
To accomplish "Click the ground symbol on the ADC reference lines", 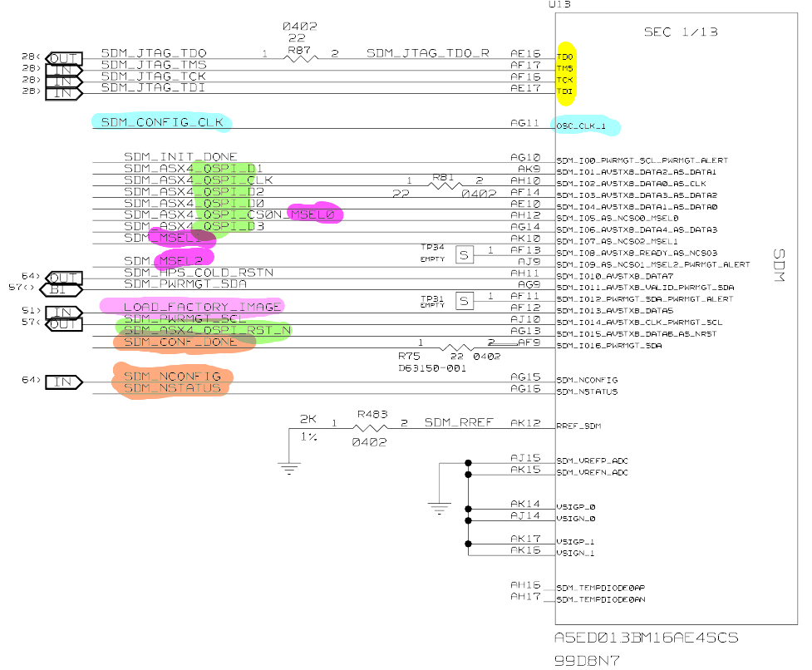I will point(439,509).
